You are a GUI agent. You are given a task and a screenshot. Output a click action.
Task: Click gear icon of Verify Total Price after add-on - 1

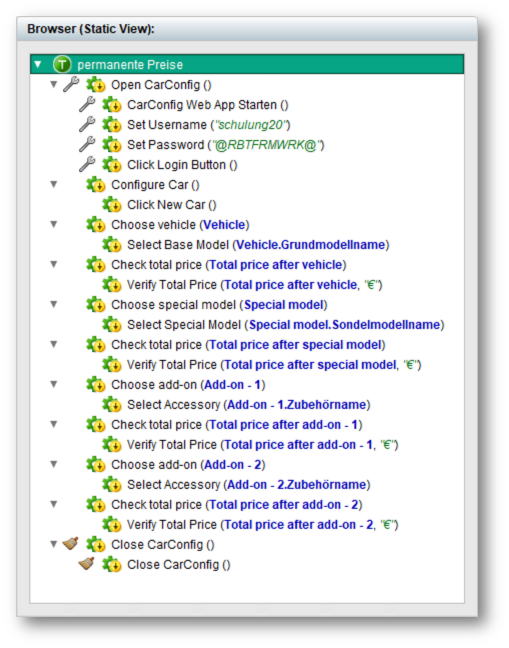pos(112,445)
